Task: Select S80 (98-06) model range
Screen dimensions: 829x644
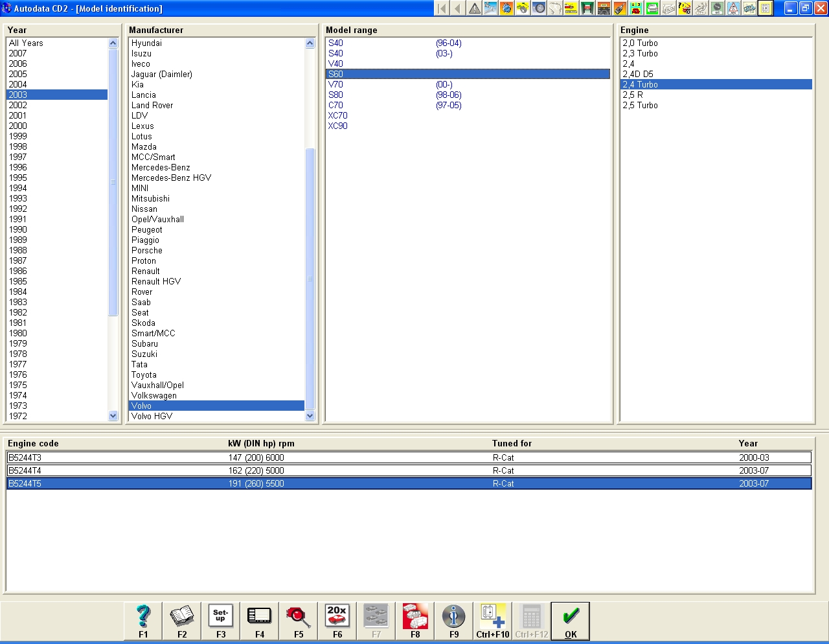Action: 468,95
